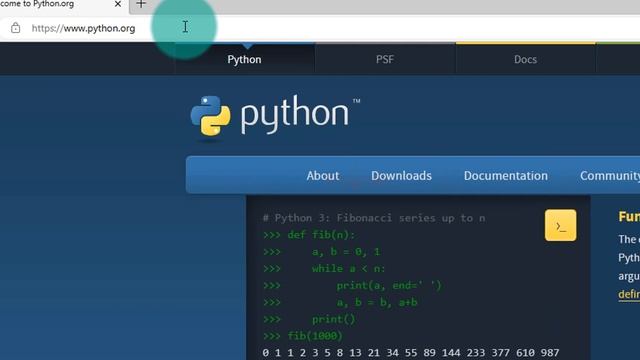Launch the interactive shell yellow button
This screenshot has width=640, height=360.
point(560,225)
